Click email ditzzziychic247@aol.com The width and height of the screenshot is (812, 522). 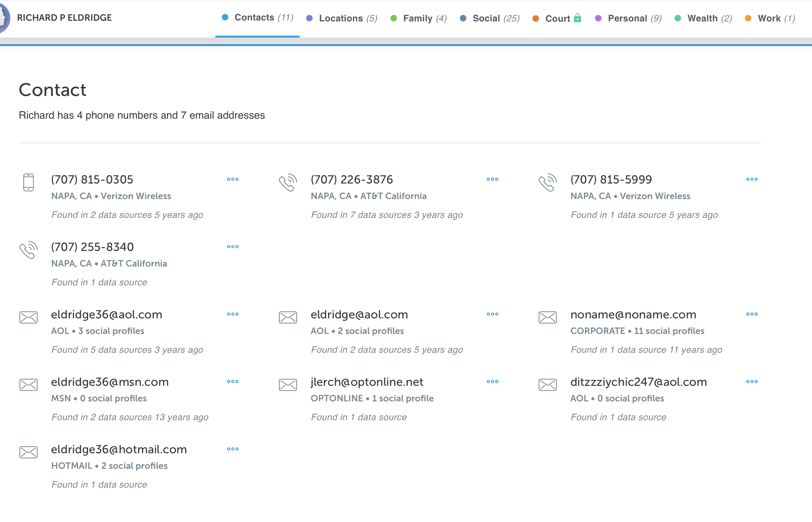click(x=639, y=382)
